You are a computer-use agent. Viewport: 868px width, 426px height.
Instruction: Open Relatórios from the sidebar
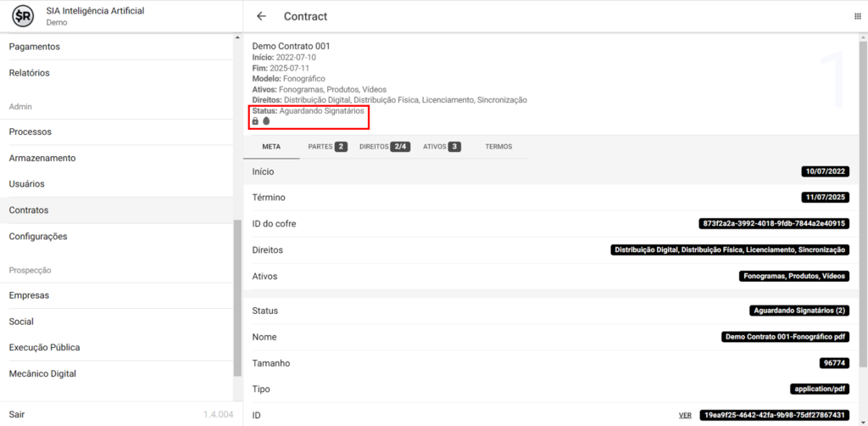tap(29, 73)
